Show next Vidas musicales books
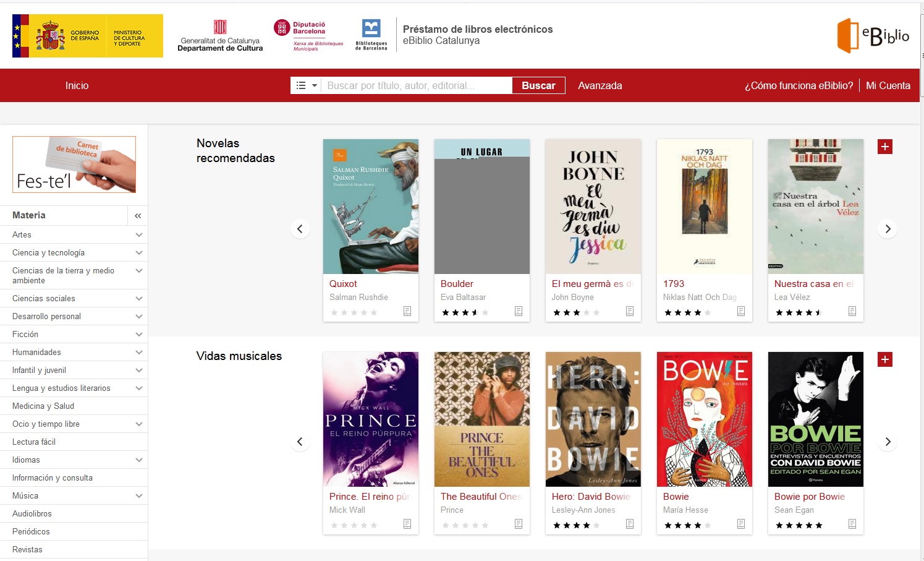Viewport: 924px width, 561px height. 888,442
